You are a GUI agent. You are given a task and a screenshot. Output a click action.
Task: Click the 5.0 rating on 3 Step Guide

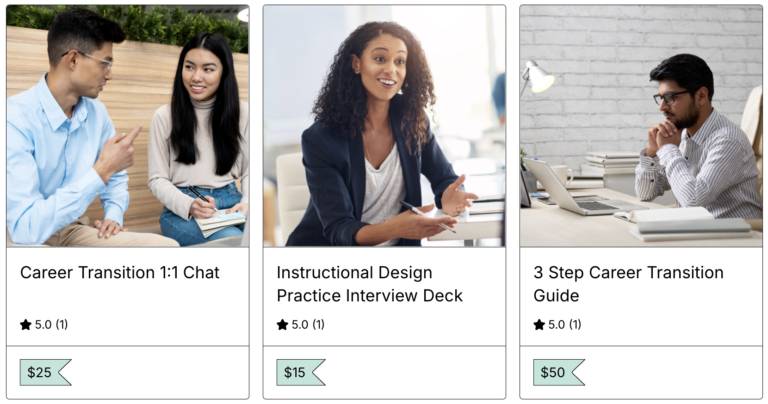[556, 325]
